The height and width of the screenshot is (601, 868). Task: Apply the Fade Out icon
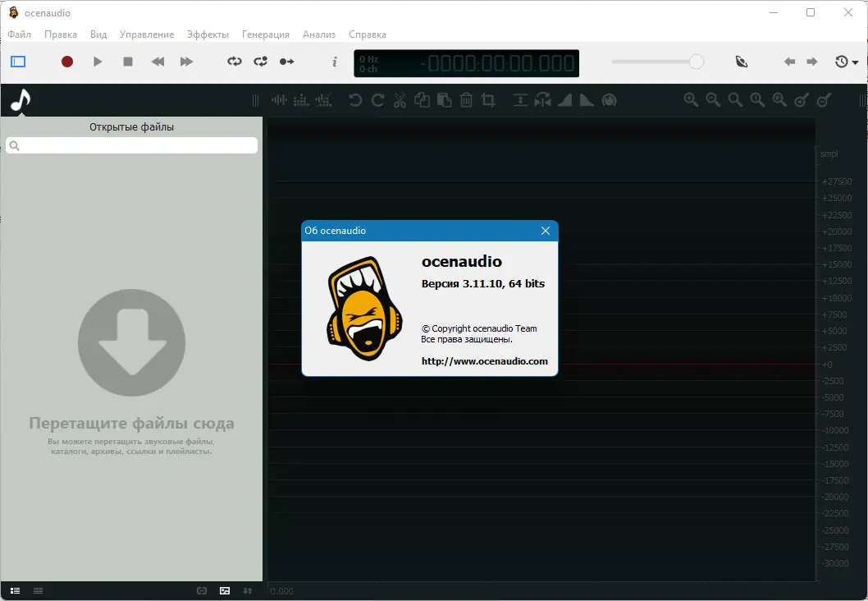pos(587,100)
